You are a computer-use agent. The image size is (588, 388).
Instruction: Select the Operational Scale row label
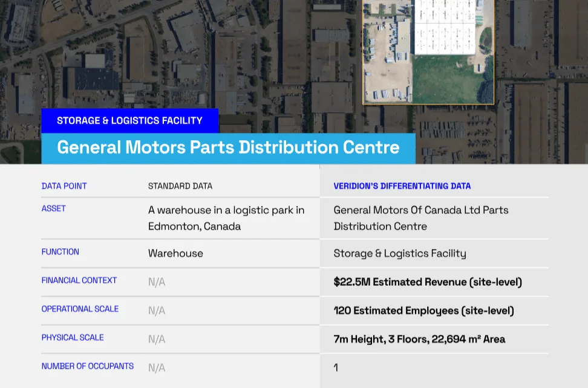coord(80,309)
